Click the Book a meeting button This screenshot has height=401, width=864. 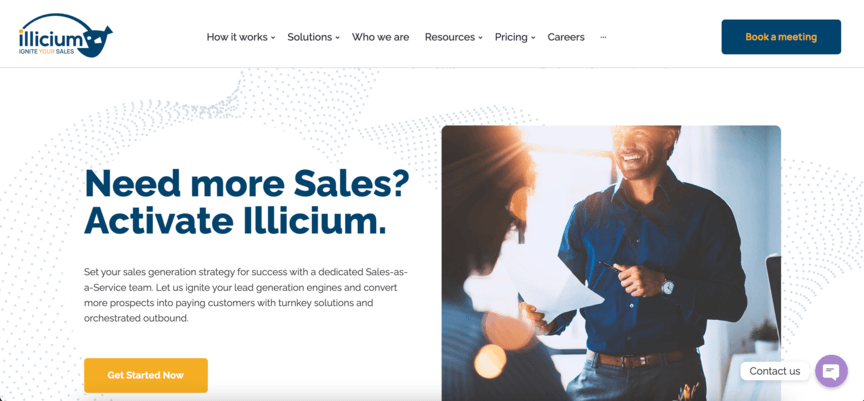[x=781, y=37]
